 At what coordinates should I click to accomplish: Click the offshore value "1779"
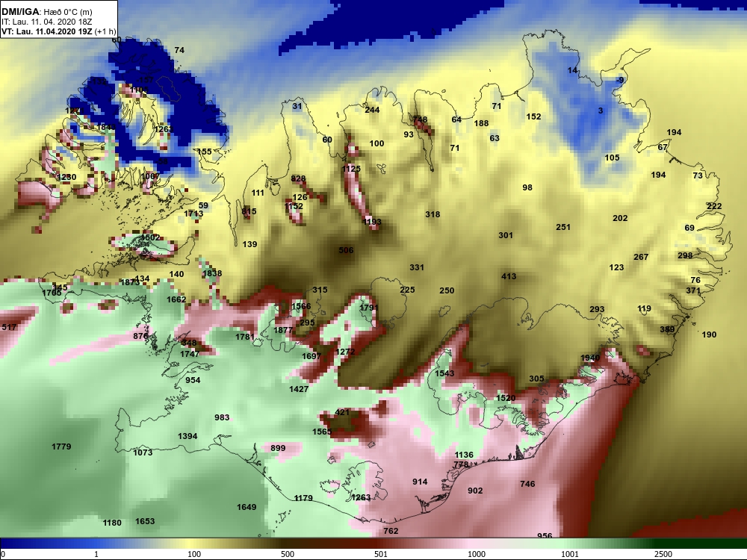[x=61, y=447]
